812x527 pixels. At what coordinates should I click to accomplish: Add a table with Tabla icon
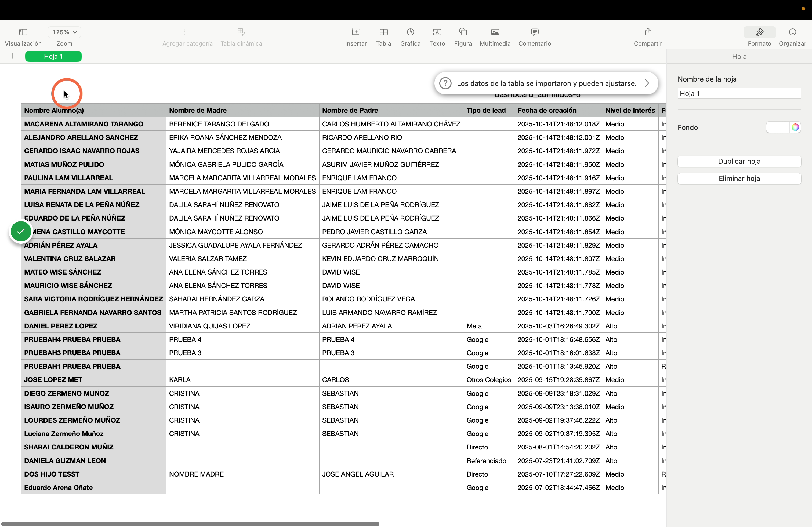(x=383, y=32)
